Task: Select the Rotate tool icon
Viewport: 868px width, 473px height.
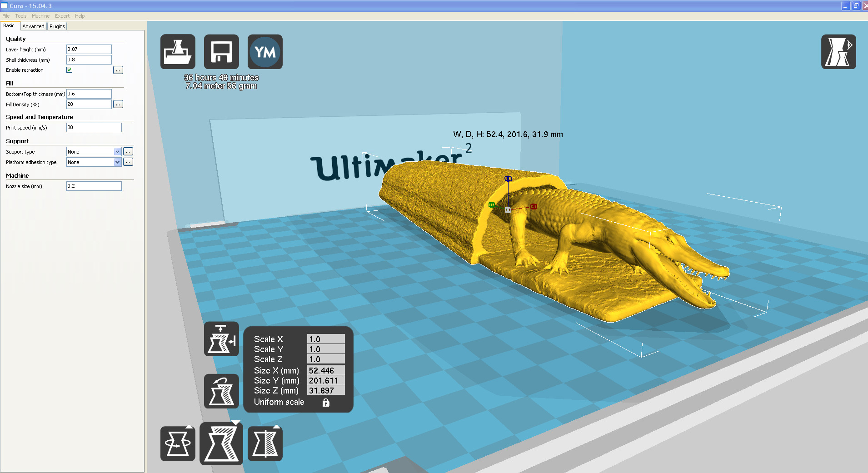Action: tap(178, 443)
